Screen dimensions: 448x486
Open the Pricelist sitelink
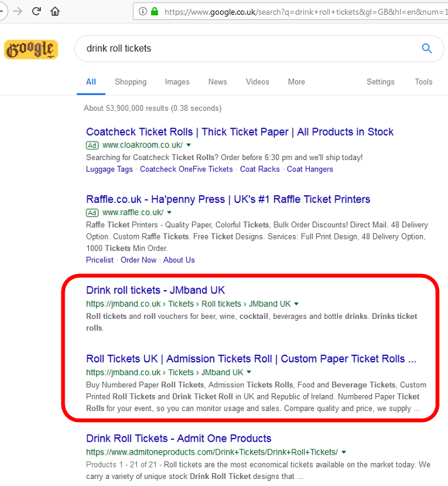(100, 260)
